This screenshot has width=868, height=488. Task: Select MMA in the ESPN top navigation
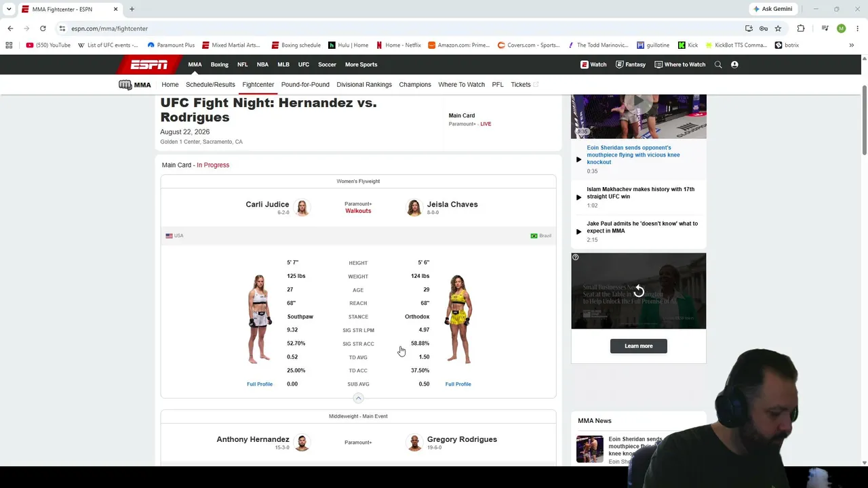click(195, 64)
